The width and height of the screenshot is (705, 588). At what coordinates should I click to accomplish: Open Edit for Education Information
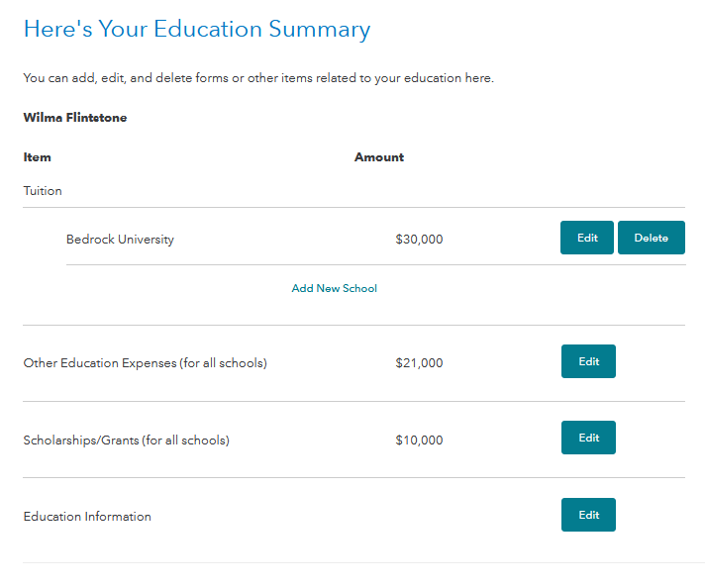tap(588, 515)
